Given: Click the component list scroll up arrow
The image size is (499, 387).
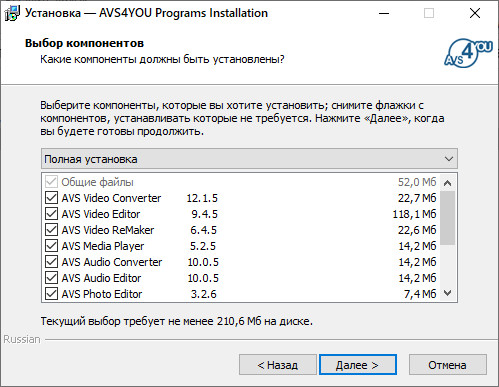Looking at the screenshot, I should click(x=448, y=183).
